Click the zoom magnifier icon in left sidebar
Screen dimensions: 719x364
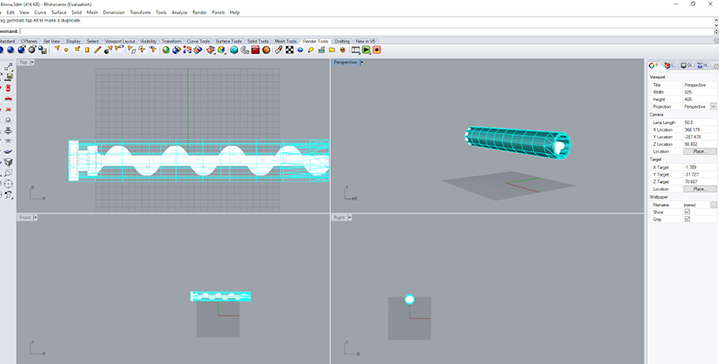(8, 173)
